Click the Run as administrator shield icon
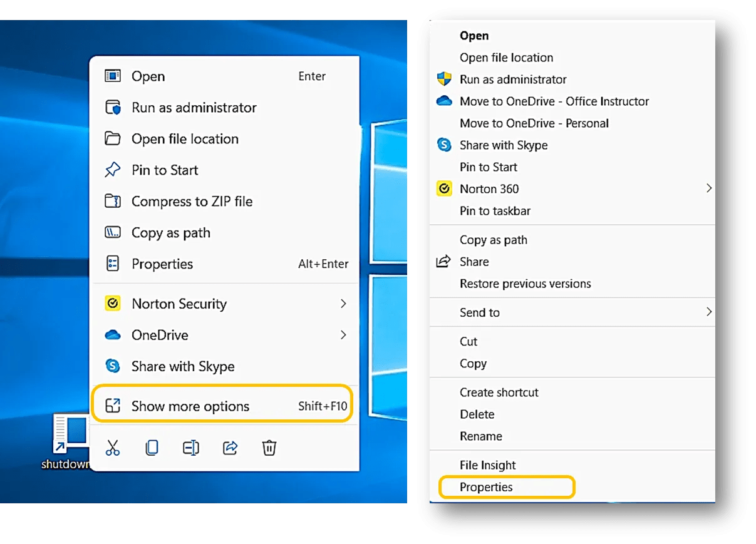756x544 pixels. pyautogui.click(x=444, y=80)
